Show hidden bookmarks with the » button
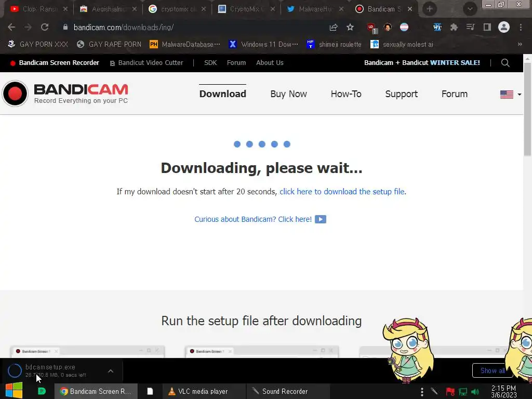This screenshot has width=532, height=399. tap(520, 44)
